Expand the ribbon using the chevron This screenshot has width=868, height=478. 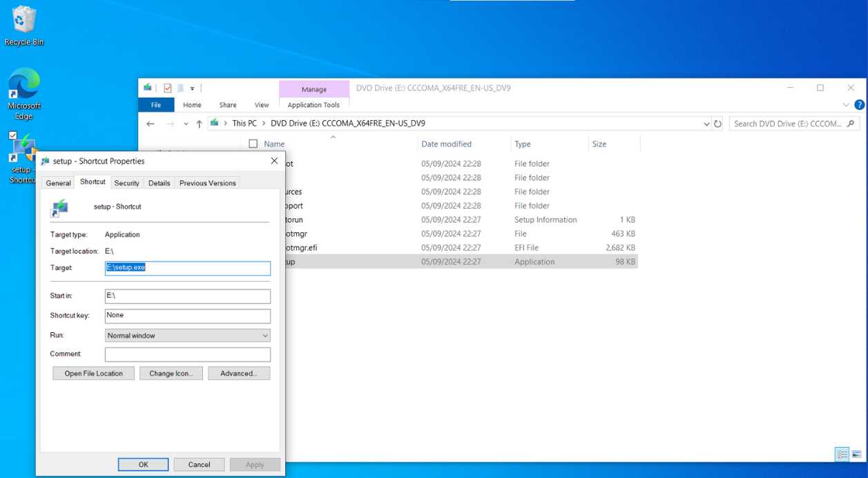[x=847, y=105]
